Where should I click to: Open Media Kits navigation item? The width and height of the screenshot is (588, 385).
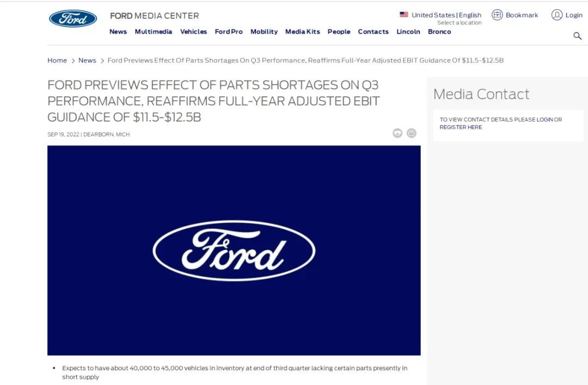pyautogui.click(x=303, y=32)
